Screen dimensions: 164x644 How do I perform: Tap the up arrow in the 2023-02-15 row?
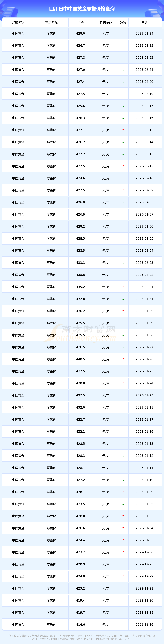[123, 130]
